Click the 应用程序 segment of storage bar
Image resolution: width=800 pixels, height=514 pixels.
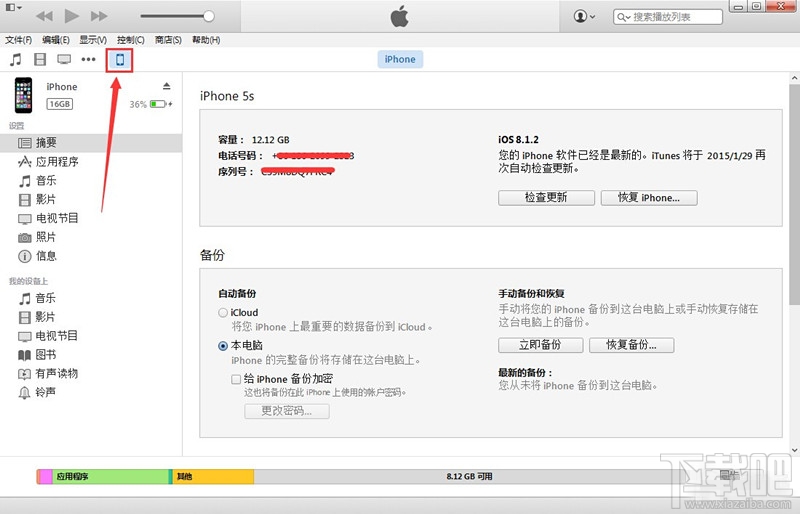click(x=110, y=477)
